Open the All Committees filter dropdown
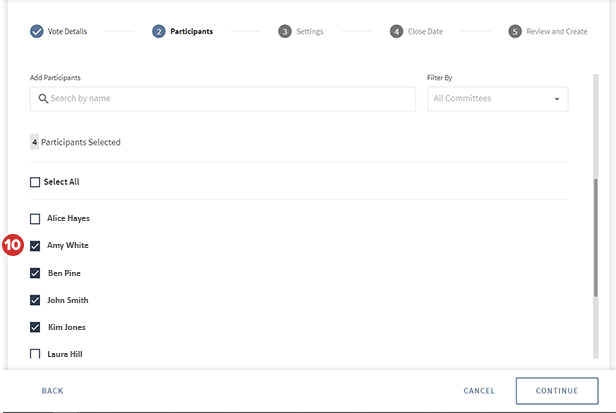The image size is (616, 413). point(497,99)
